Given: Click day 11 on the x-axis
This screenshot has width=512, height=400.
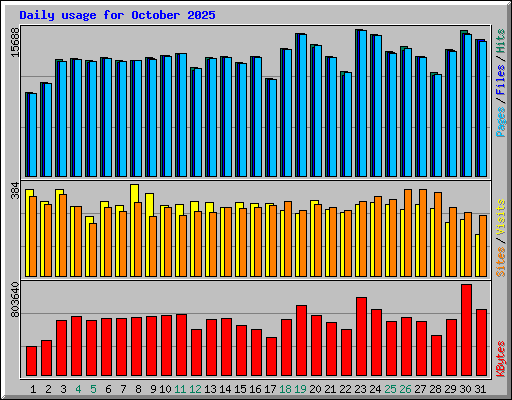Looking at the screenshot, I should 180,389.
